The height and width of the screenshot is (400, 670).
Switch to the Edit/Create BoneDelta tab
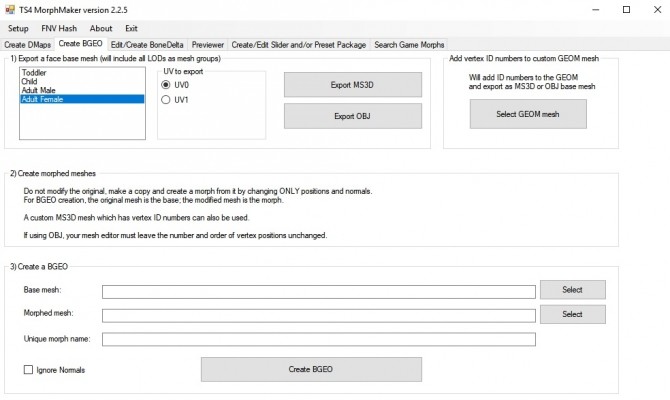(x=148, y=44)
